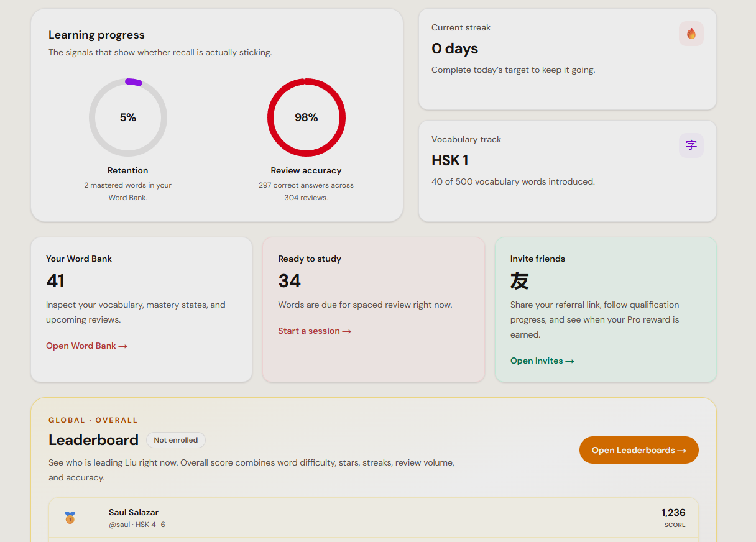Click the 1,236 score value
The image size is (756, 542).
click(673, 513)
